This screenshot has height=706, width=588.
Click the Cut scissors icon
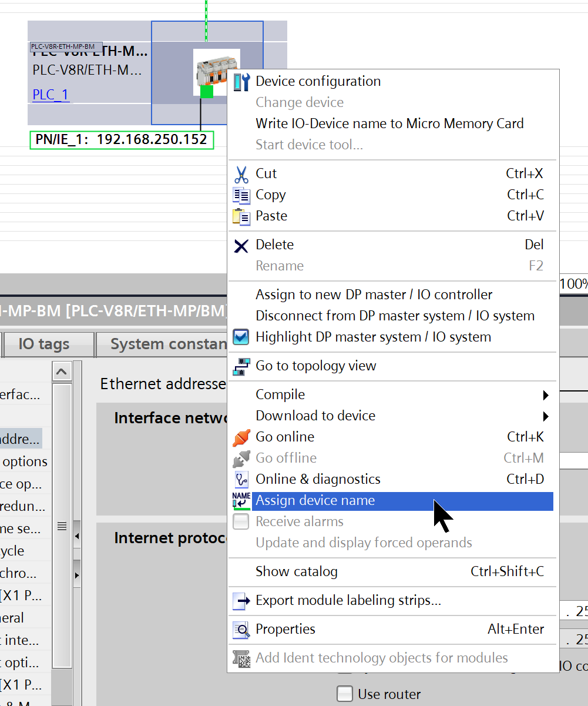click(x=241, y=174)
